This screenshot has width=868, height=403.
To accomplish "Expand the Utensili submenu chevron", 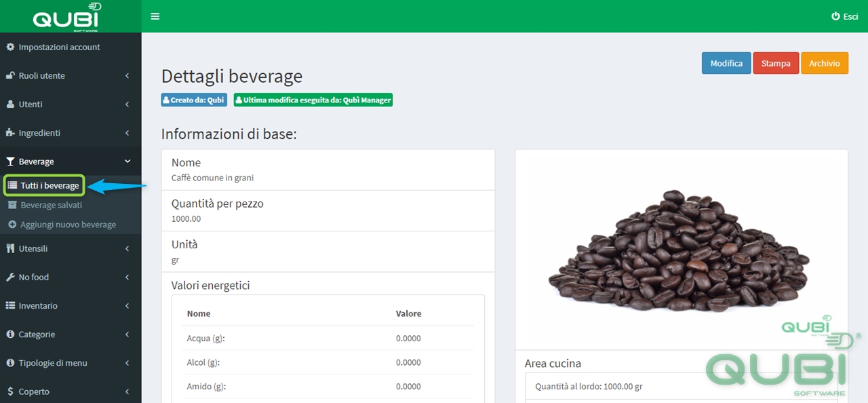I will (x=127, y=249).
